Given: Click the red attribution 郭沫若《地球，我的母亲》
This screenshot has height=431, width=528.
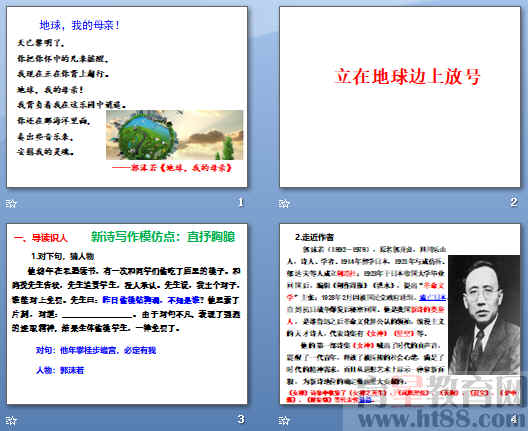Looking at the screenshot, I should (x=172, y=168).
